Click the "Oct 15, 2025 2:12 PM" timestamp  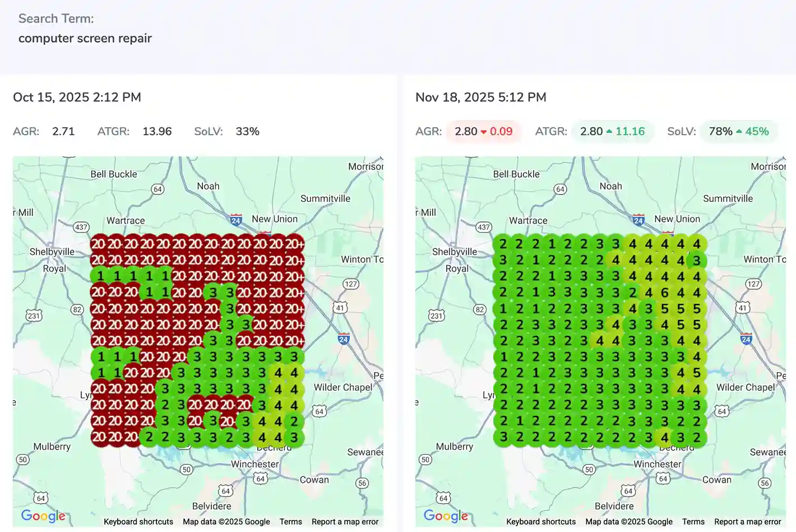[77, 97]
